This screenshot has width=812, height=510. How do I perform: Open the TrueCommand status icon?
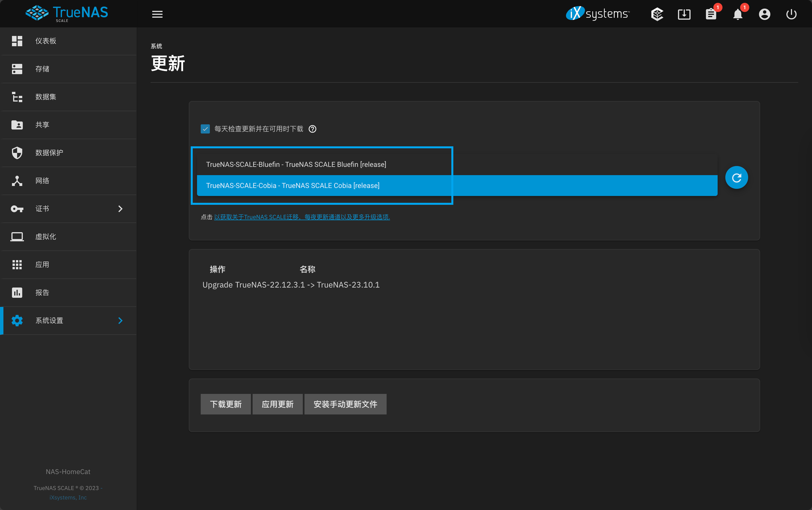tap(657, 14)
